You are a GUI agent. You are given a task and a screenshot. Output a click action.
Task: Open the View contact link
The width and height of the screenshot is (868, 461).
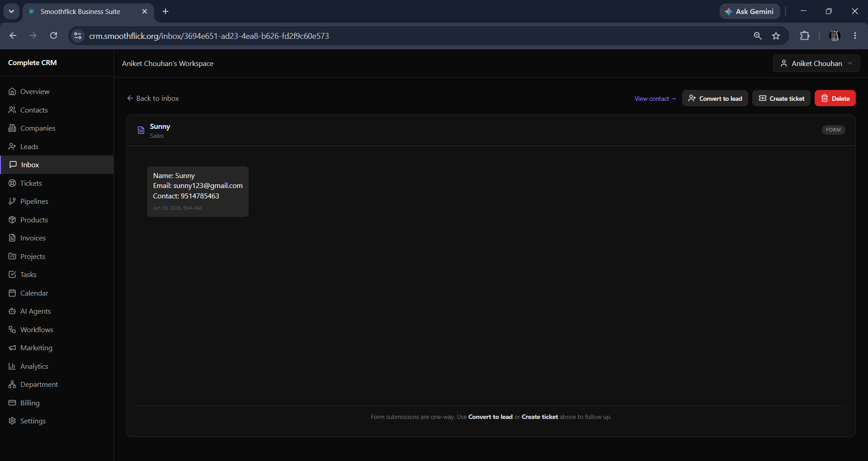(655, 99)
